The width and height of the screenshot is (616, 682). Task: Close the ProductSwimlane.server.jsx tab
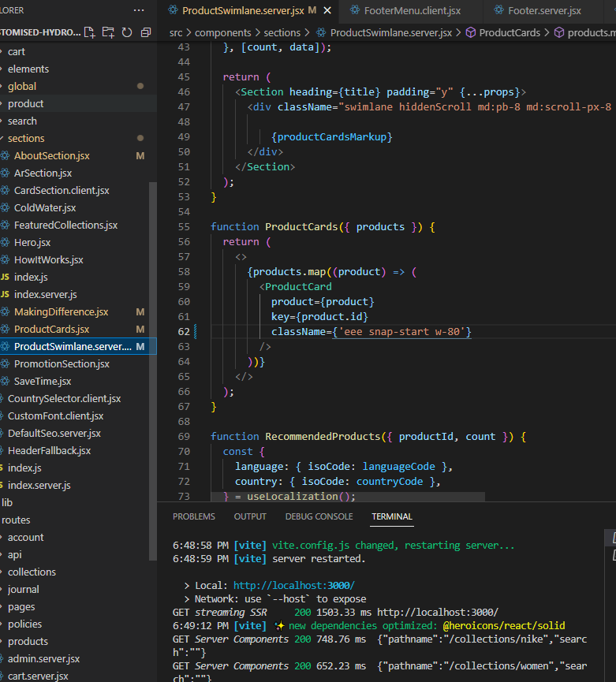point(327,10)
